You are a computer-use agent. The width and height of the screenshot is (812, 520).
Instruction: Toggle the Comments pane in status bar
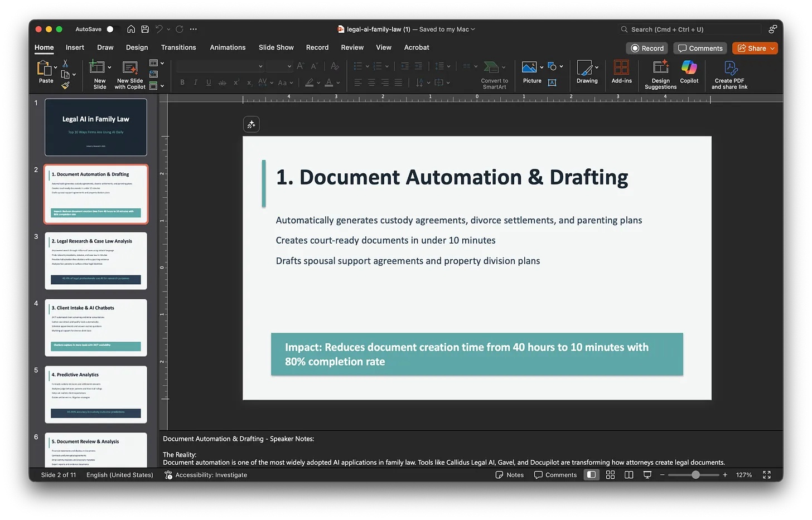555,475
